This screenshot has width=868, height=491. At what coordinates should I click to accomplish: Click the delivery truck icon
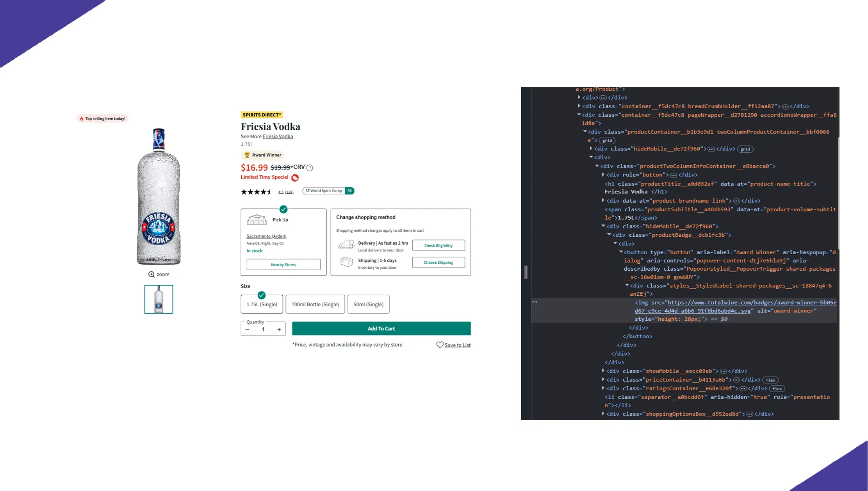point(346,245)
